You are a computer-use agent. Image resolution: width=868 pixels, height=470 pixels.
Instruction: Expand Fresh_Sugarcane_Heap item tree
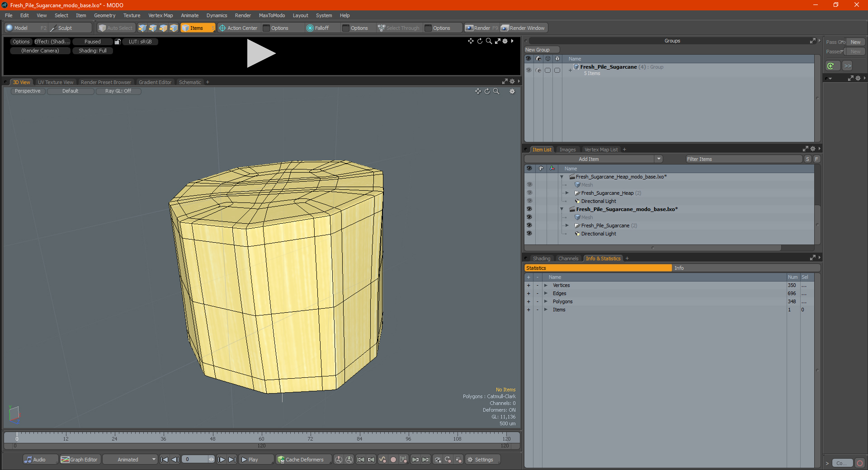click(567, 193)
